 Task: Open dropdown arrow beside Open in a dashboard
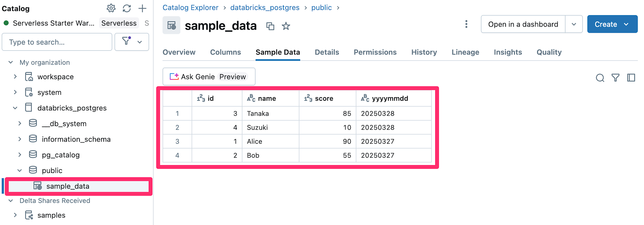point(574,24)
